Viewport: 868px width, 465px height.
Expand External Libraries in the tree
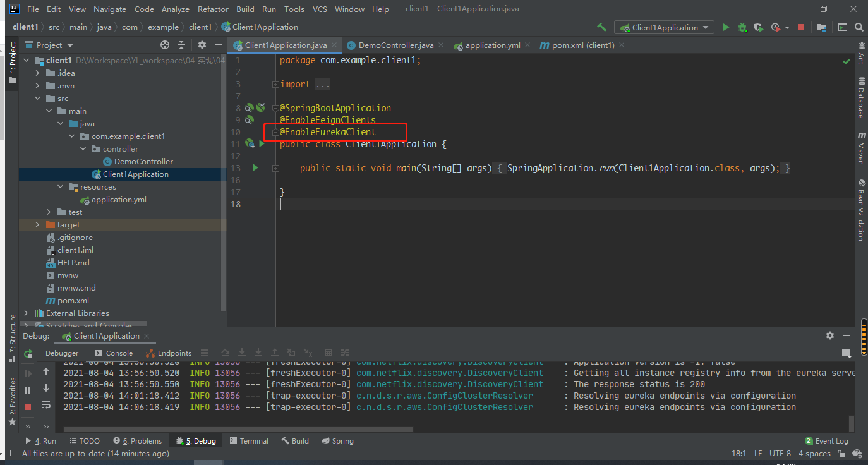26,313
